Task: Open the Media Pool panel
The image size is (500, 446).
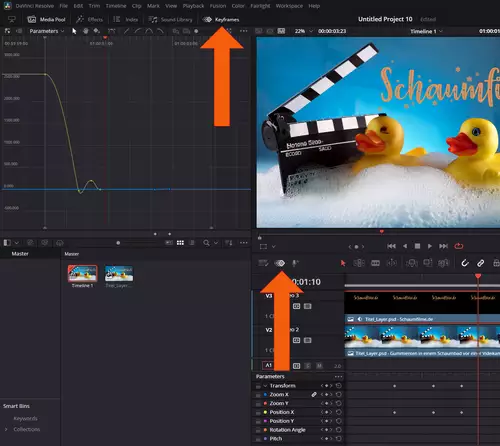Action: tap(47, 20)
